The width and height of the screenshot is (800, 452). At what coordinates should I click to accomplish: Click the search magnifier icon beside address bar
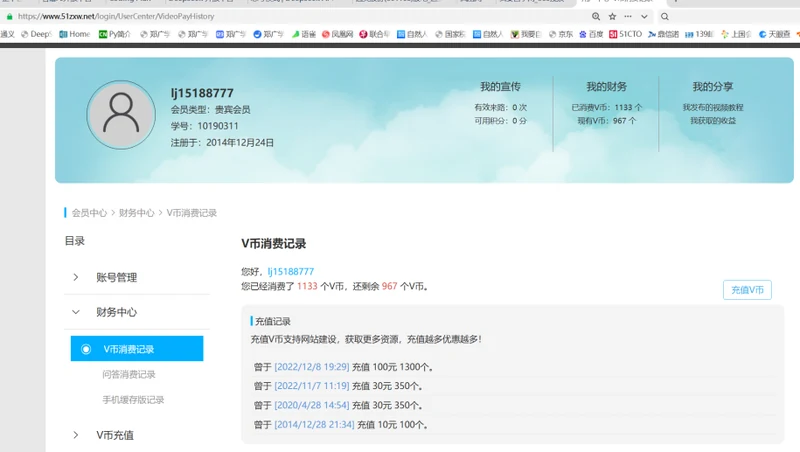tap(665, 16)
